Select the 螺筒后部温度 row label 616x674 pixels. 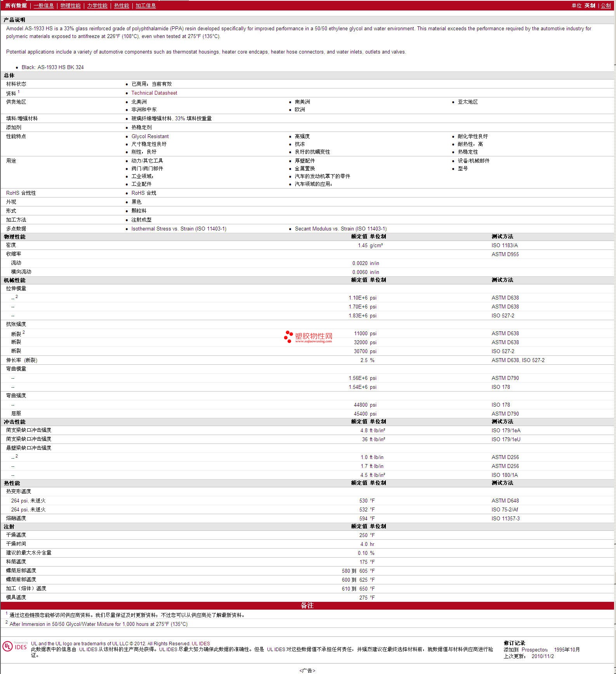pos(21,570)
